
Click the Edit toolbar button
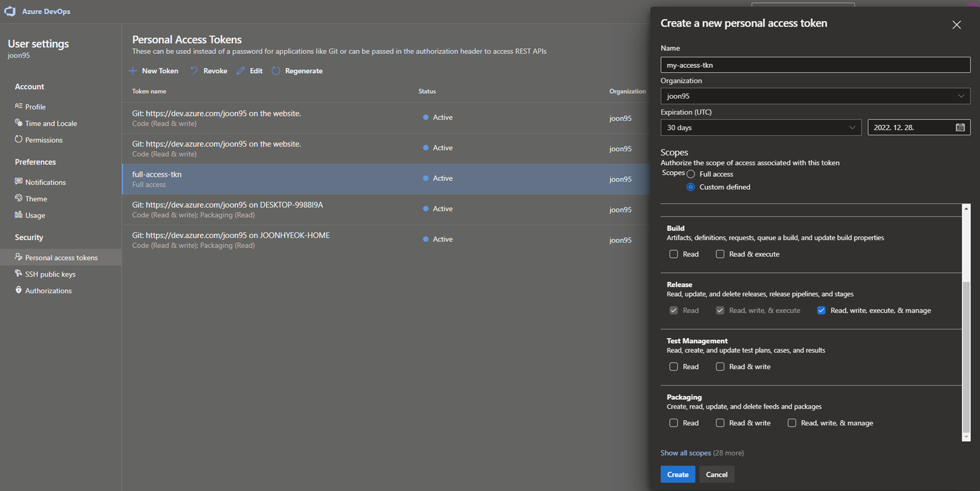(x=250, y=71)
